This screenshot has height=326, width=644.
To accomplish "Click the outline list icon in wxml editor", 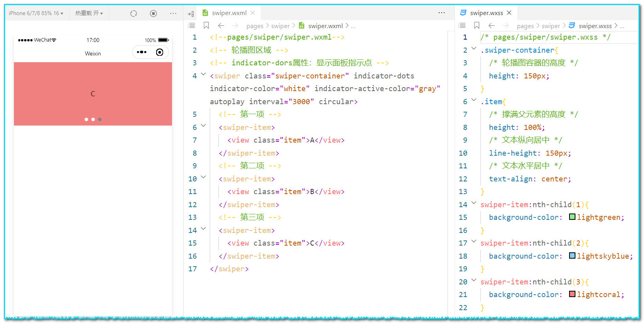I will tap(191, 25).
